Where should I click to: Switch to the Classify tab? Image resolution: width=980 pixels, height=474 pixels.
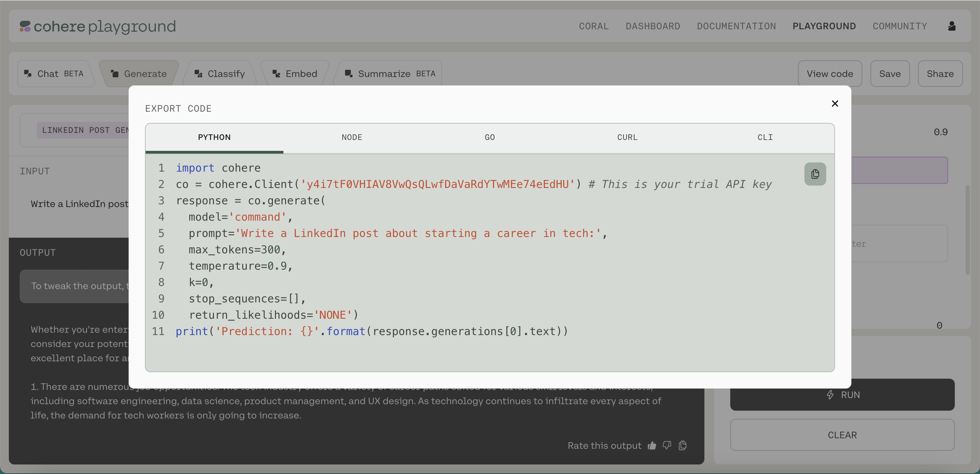(x=220, y=74)
